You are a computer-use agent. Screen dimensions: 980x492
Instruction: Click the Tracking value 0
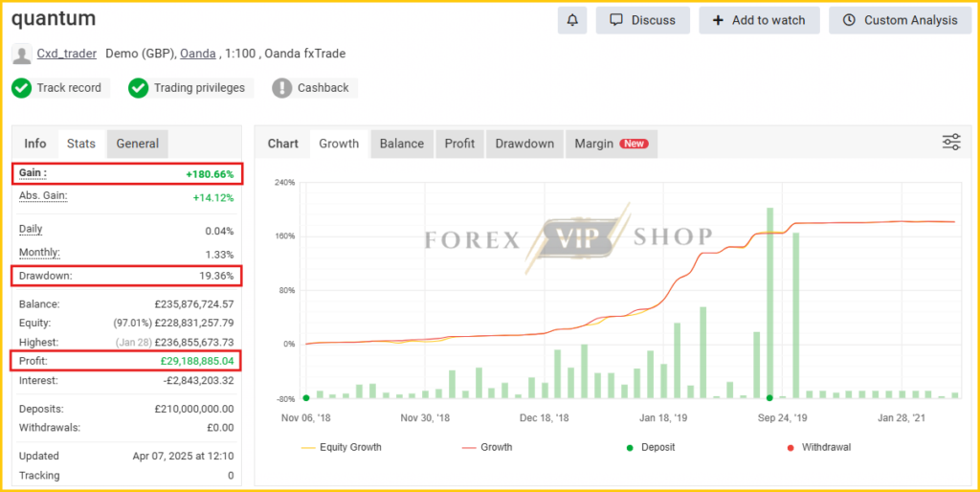click(x=231, y=476)
